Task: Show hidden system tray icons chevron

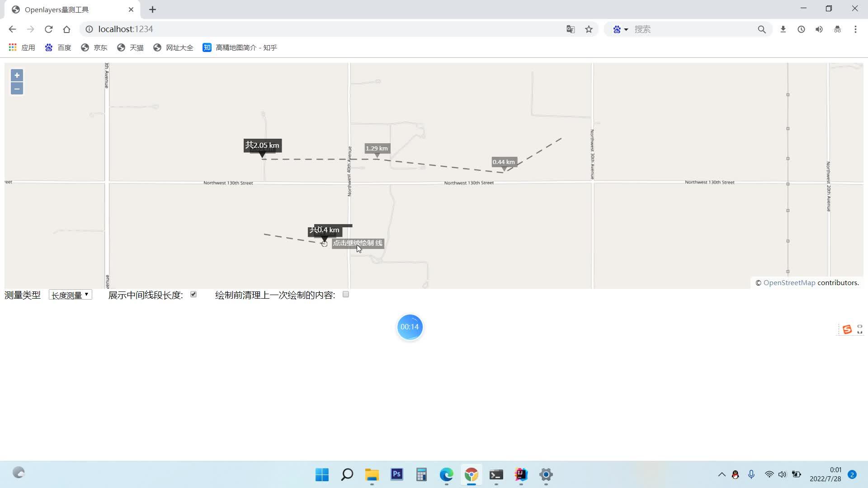Action: [x=722, y=474]
